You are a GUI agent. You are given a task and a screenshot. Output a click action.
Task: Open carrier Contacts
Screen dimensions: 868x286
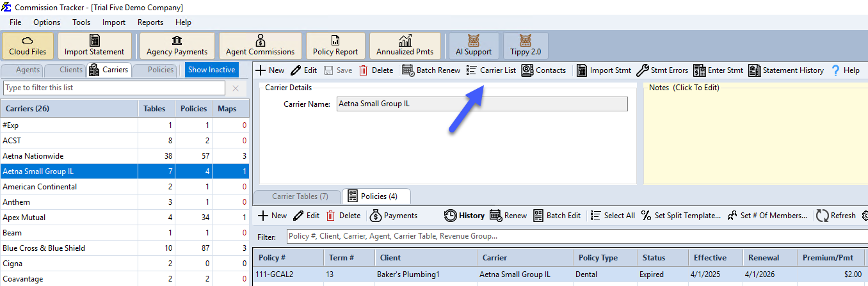pyautogui.click(x=544, y=70)
